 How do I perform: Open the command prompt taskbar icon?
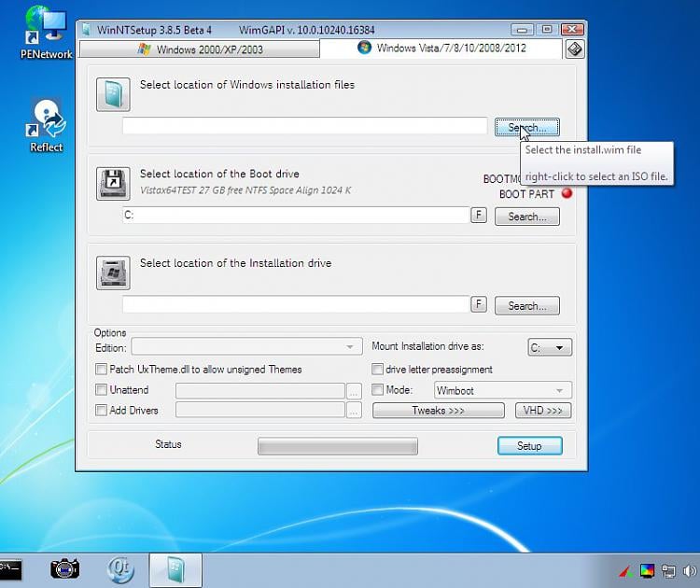10,569
